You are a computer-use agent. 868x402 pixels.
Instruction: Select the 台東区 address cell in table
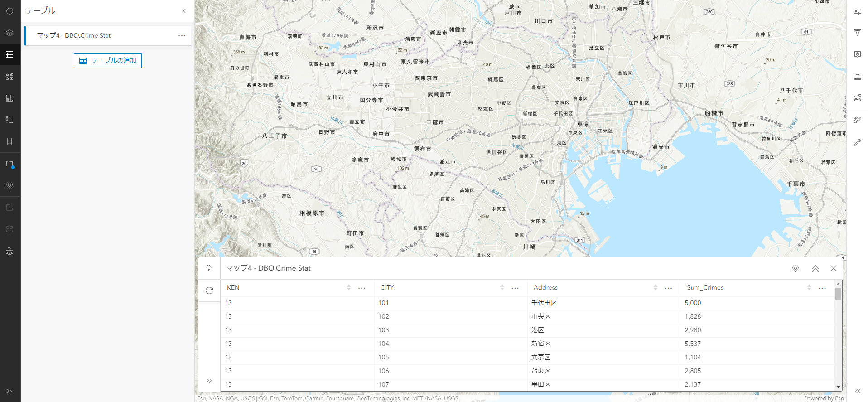(x=604, y=371)
